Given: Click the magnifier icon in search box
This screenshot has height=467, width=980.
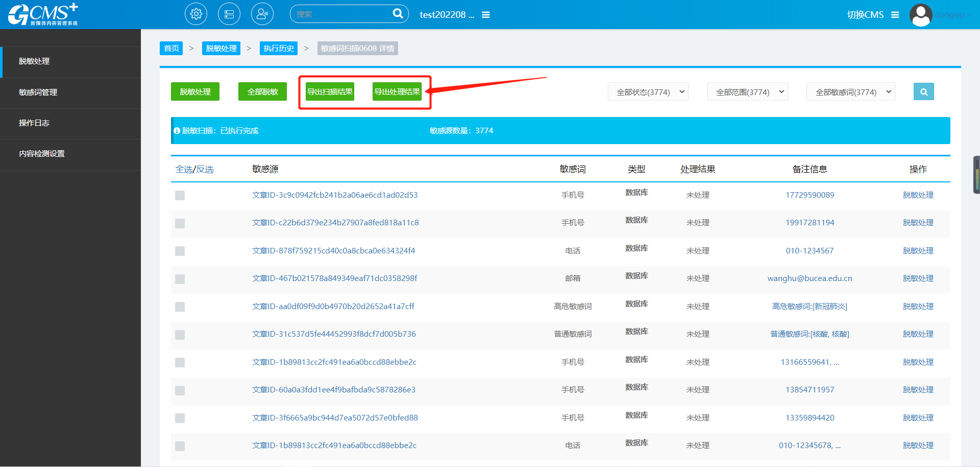Looking at the screenshot, I should click(398, 14).
